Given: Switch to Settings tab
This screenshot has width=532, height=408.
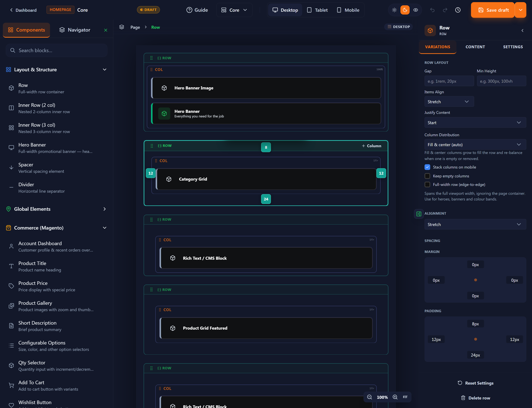Looking at the screenshot, I should tap(513, 47).
